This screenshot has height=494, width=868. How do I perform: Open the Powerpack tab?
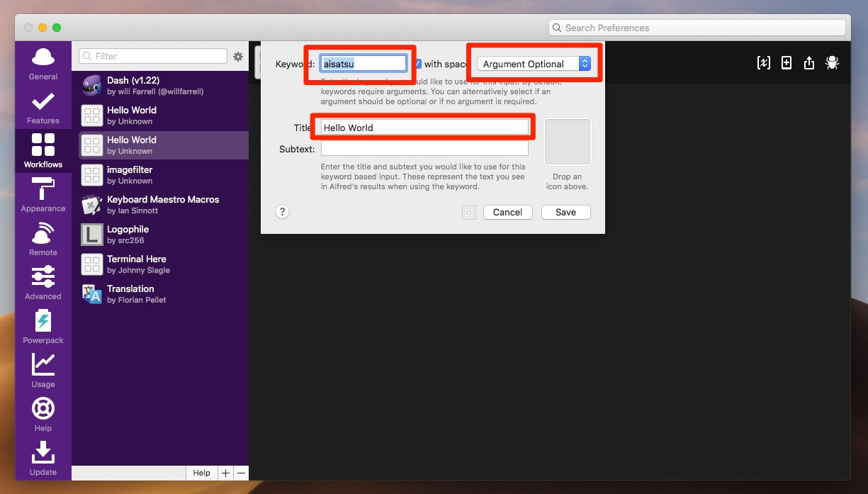coord(43,327)
